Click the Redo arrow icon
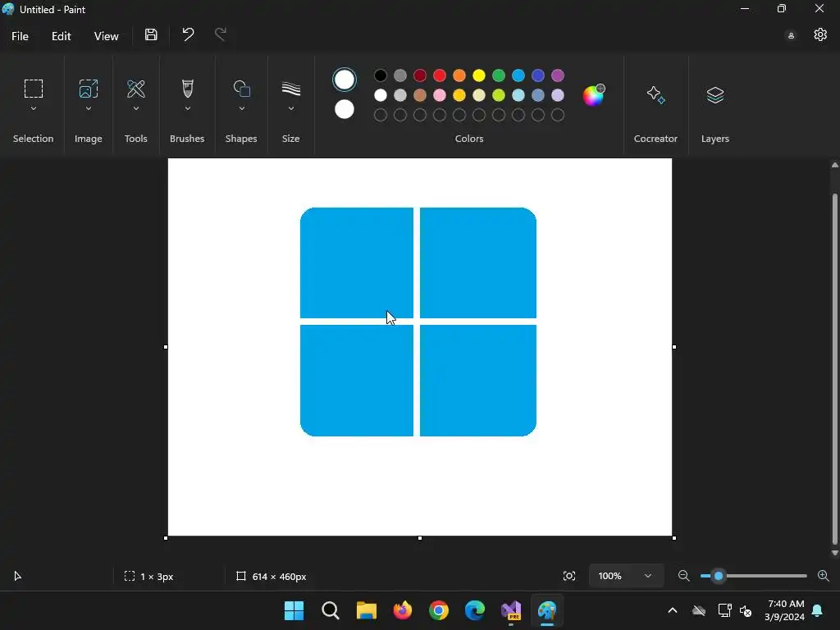The height and width of the screenshot is (630, 840). pos(220,34)
